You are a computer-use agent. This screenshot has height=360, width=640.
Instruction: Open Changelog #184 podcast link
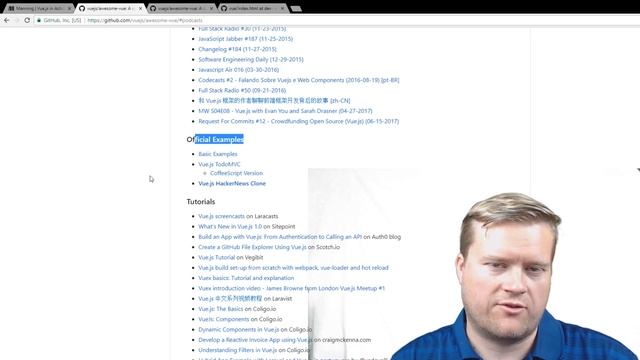tap(237, 49)
